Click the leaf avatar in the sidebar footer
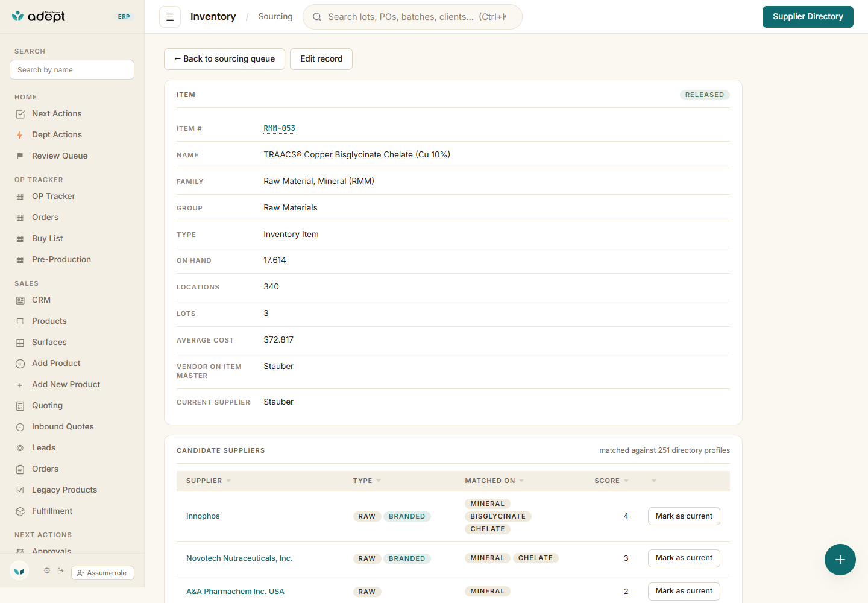 [19, 570]
